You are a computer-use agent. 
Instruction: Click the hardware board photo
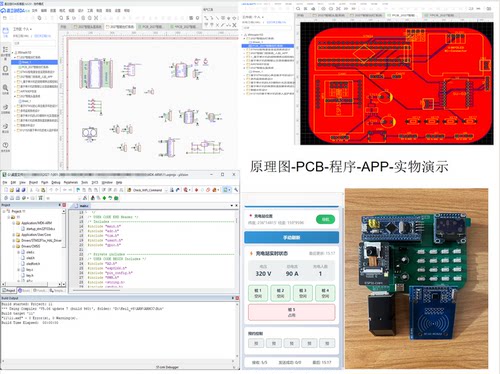pos(416,278)
